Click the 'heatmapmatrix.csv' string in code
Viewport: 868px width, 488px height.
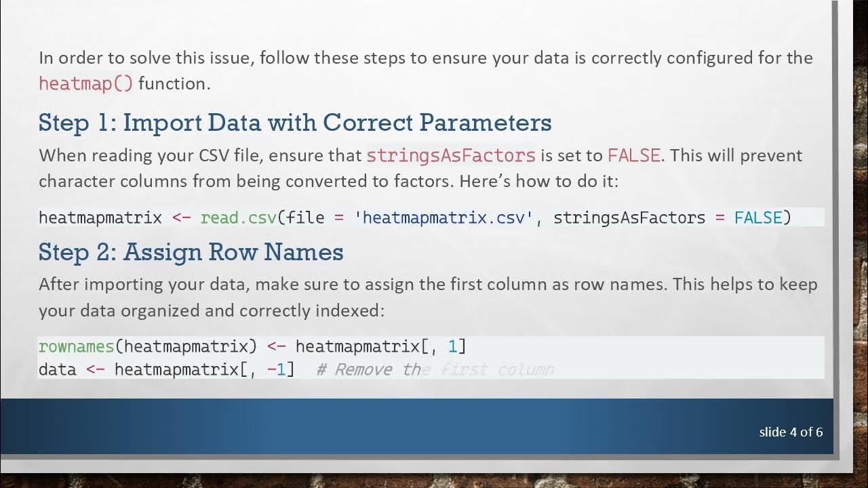444,218
